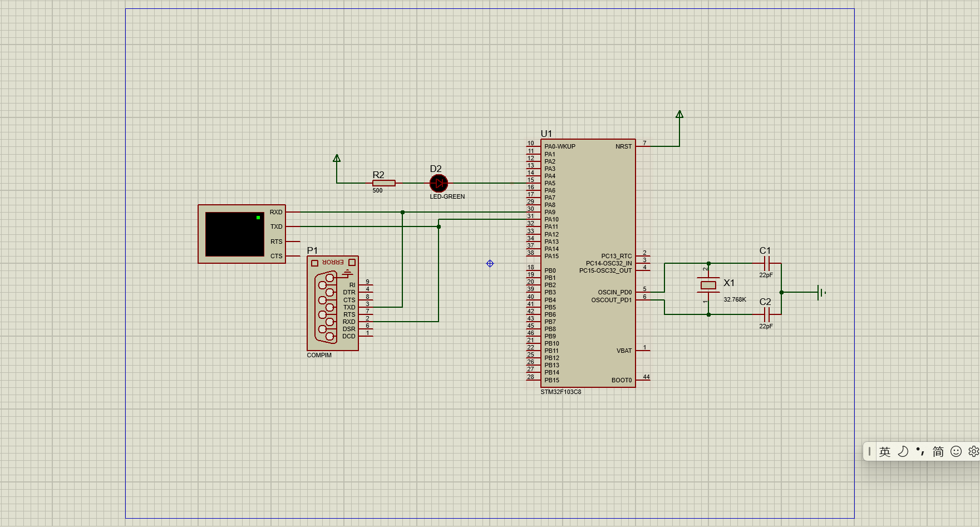Click the moon icon in the IME bar
The image size is (980, 527).
coord(903,451)
